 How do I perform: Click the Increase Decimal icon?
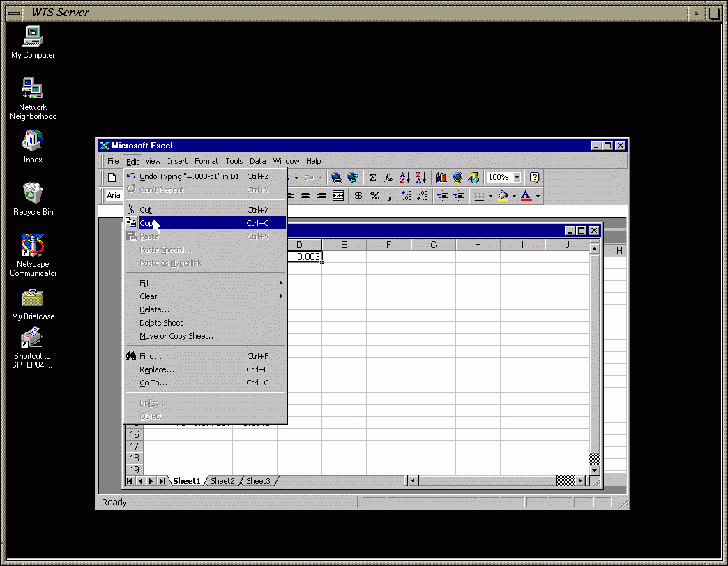[x=407, y=196]
